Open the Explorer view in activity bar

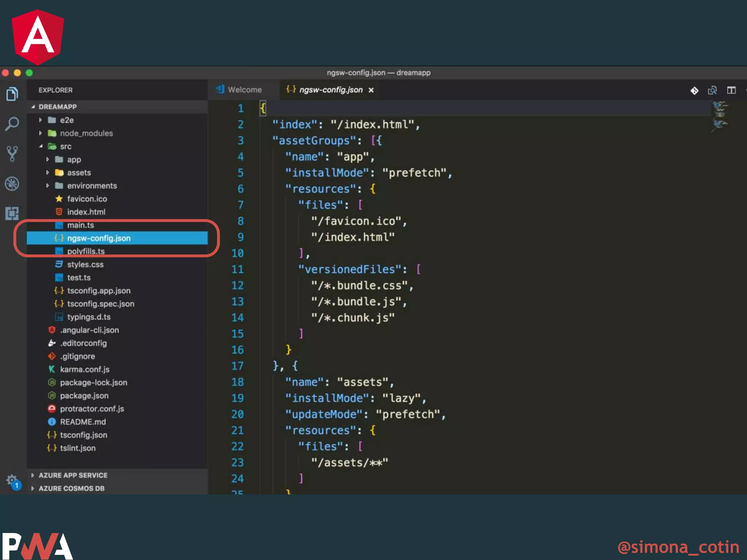point(12,94)
